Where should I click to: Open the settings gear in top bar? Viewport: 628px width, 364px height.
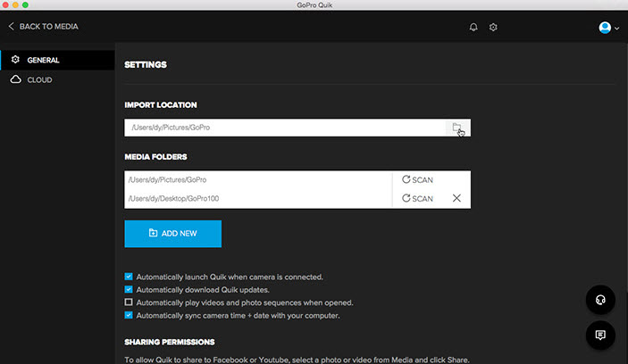[x=493, y=28]
